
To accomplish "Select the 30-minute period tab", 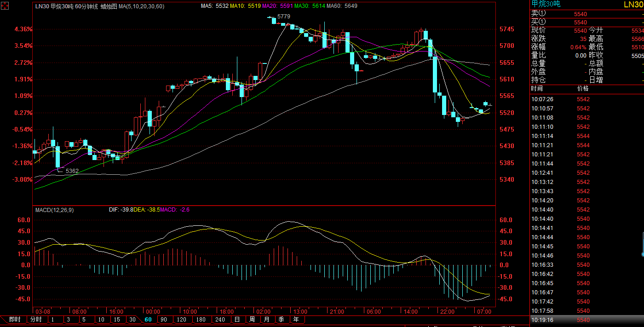I will coord(132,319).
